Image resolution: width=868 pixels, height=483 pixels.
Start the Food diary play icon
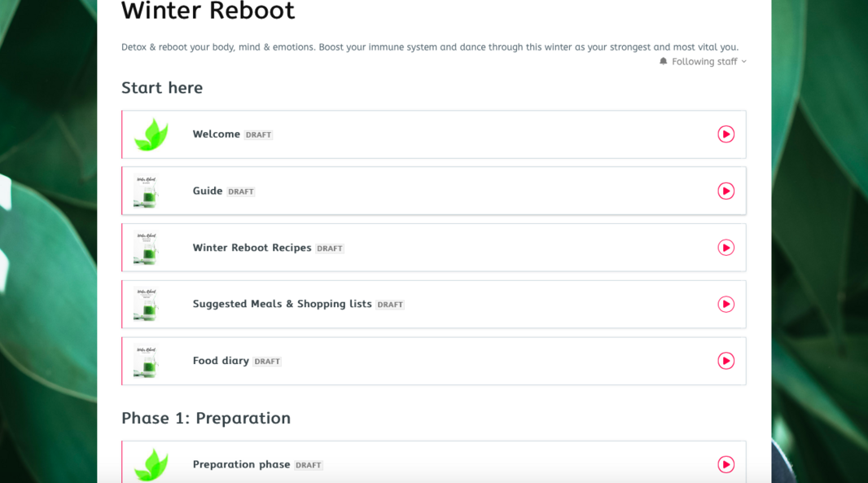click(x=726, y=361)
